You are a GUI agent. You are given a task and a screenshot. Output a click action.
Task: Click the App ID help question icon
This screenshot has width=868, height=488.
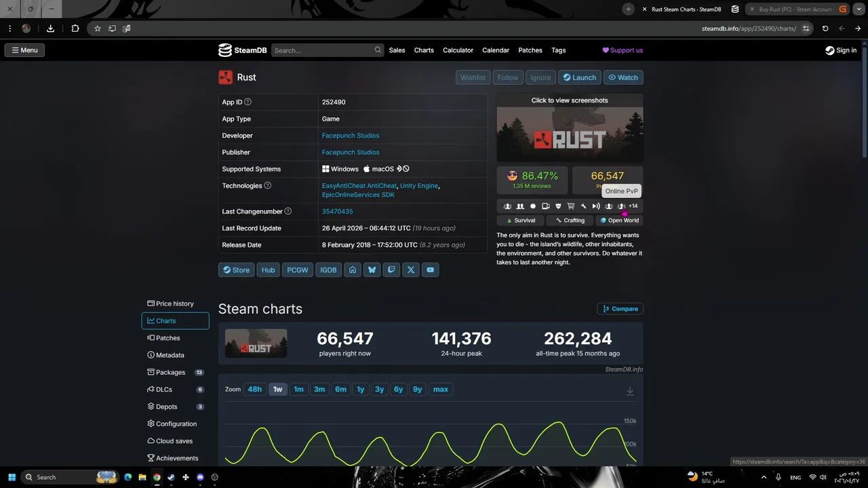pyautogui.click(x=248, y=102)
